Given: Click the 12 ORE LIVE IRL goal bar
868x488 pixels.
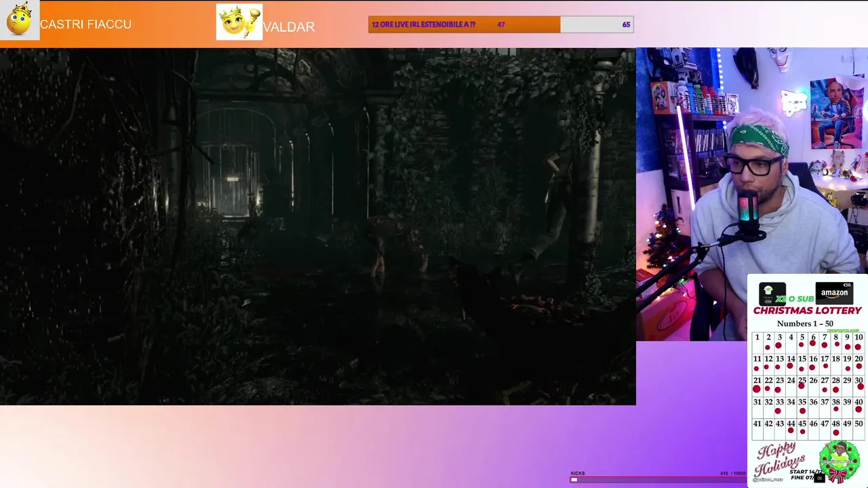Looking at the screenshot, I should tap(500, 24).
